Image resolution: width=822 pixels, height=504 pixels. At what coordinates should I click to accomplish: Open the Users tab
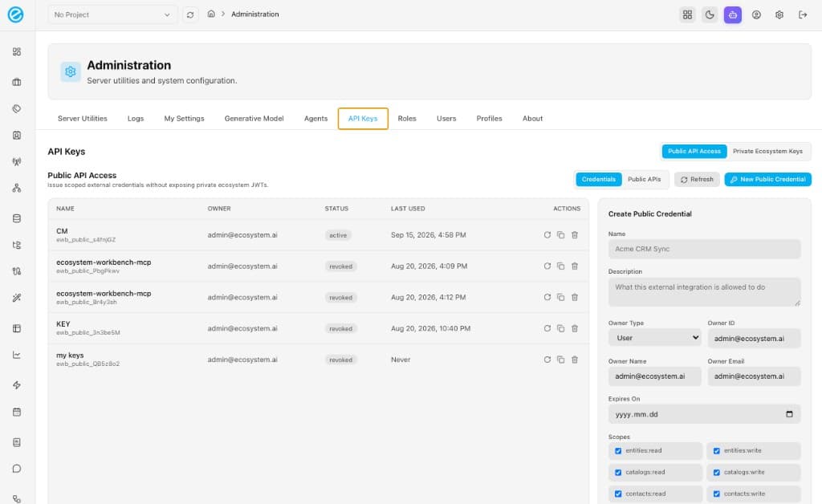(x=446, y=119)
